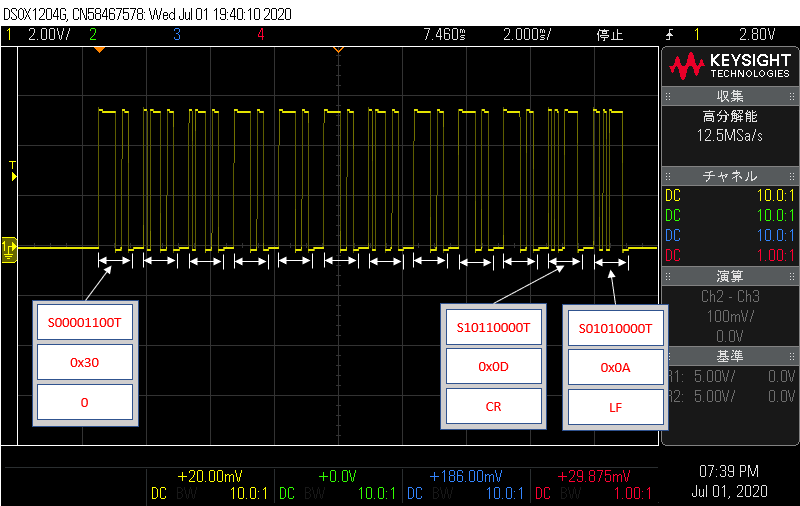This screenshot has height=506, width=800.
Task: Click the channel 1 ground reference marker
Action: click(9, 247)
